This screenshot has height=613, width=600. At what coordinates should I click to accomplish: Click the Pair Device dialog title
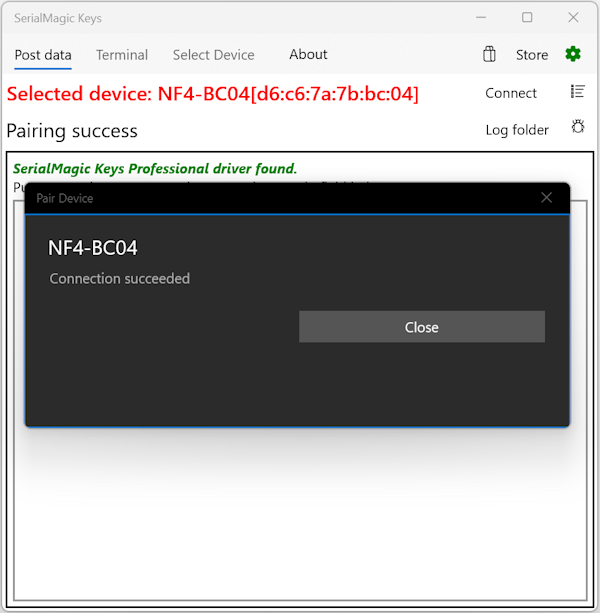[x=64, y=198]
